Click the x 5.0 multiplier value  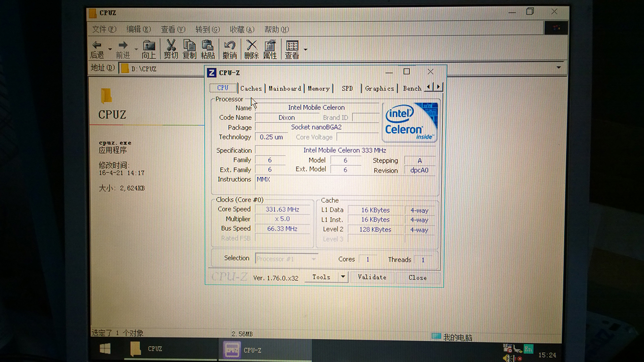(x=282, y=219)
